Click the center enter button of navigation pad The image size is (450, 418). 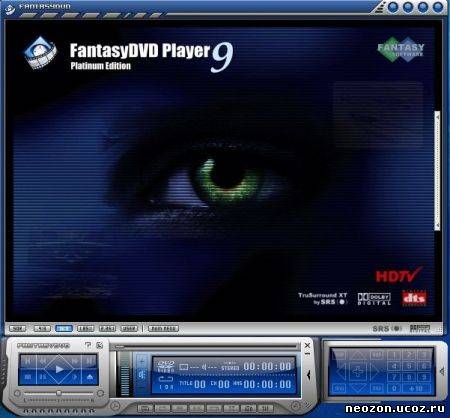pos(358,371)
